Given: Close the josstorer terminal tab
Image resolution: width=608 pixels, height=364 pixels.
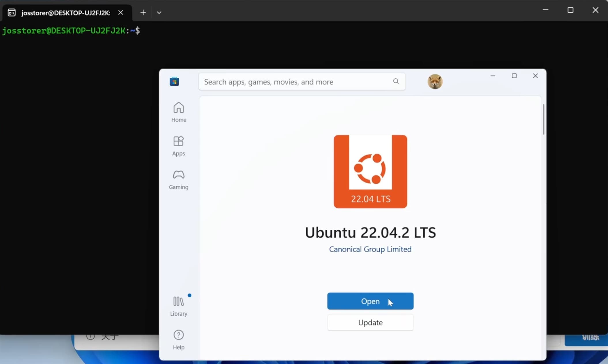Looking at the screenshot, I should (x=121, y=12).
